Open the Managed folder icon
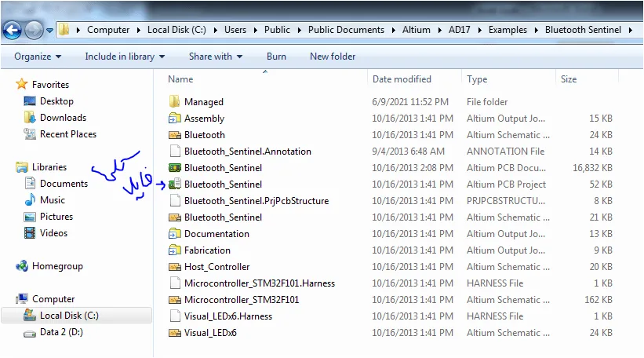 (x=175, y=101)
